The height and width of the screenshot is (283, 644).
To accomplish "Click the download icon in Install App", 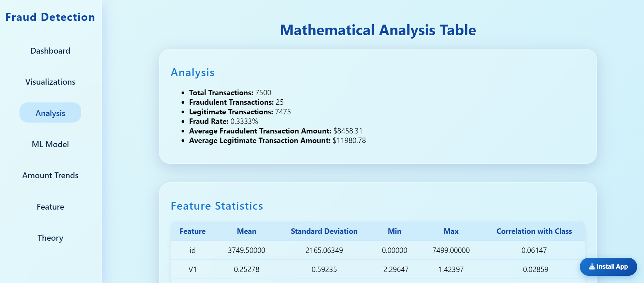I will coord(592,267).
